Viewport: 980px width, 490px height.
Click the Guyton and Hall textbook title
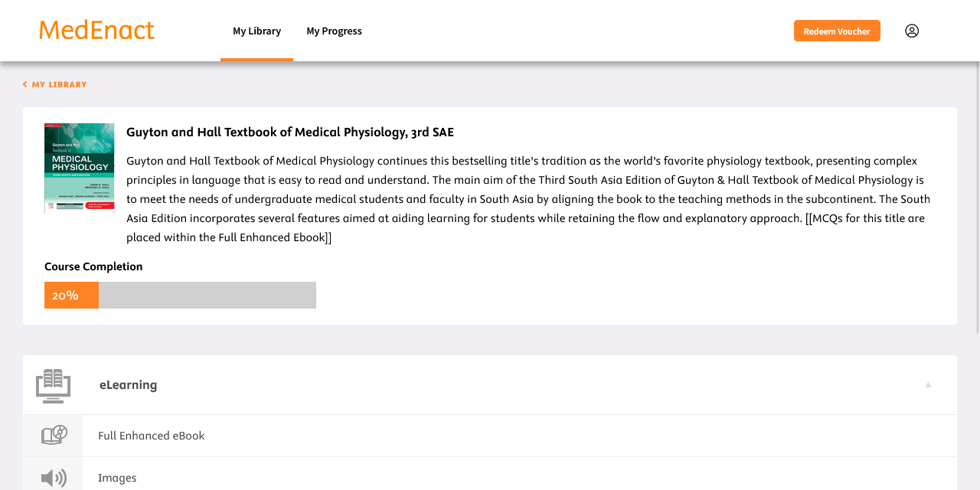coord(289,132)
